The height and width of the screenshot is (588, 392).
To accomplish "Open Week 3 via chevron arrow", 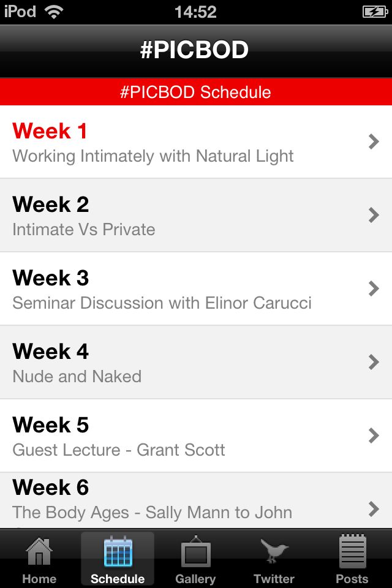I will coord(374,288).
